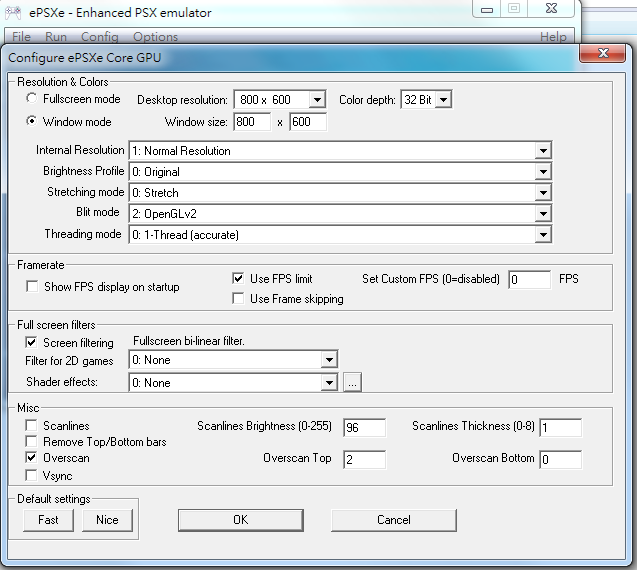This screenshot has height=570, width=637.
Task: Toggle Show FPS display on startup
Action: coord(32,286)
